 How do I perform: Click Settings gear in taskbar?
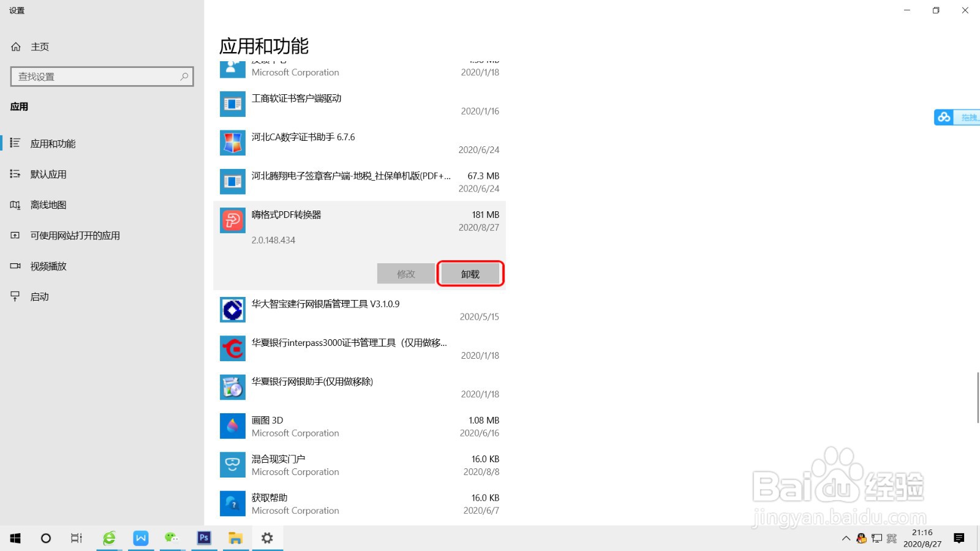tap(267, 538)
